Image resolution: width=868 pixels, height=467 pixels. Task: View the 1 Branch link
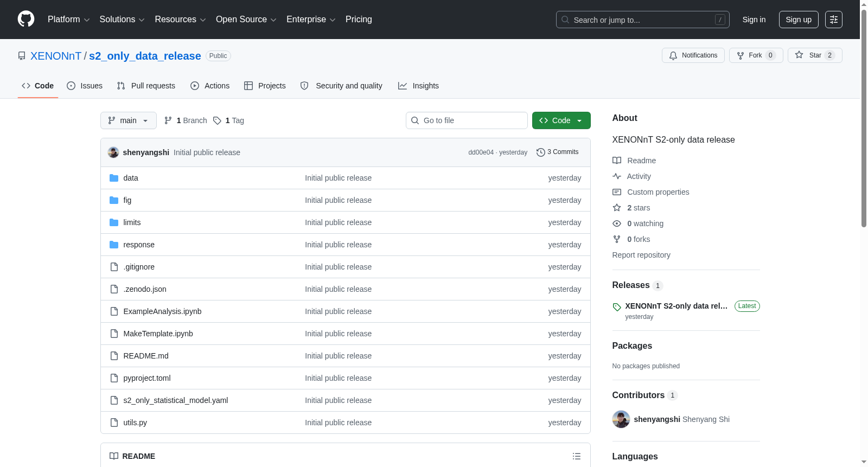tap(186, 120)
